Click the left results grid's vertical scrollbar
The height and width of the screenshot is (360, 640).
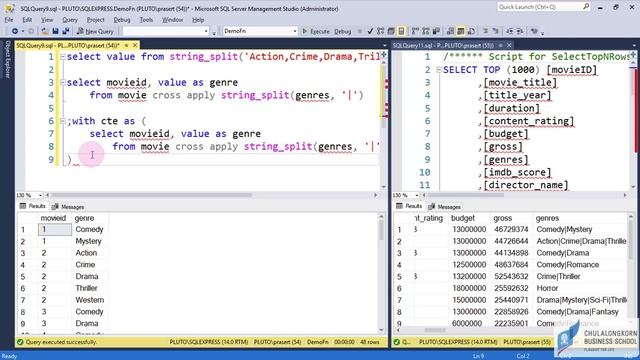381,229
